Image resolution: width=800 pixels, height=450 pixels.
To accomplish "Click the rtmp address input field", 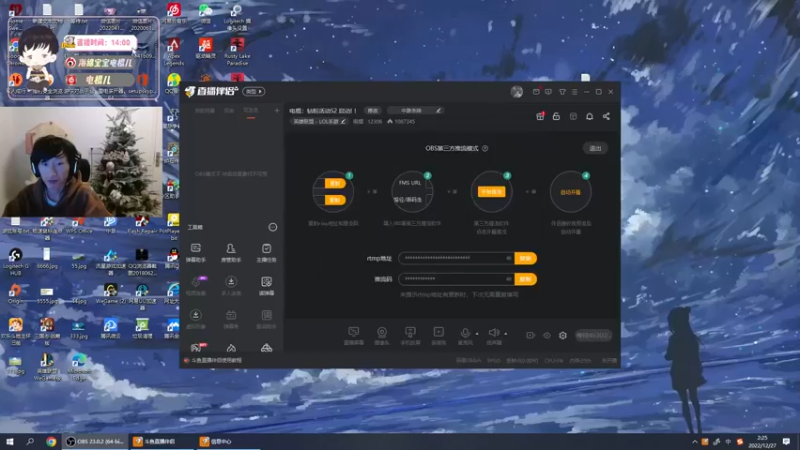I will click(x=456, y=258).
